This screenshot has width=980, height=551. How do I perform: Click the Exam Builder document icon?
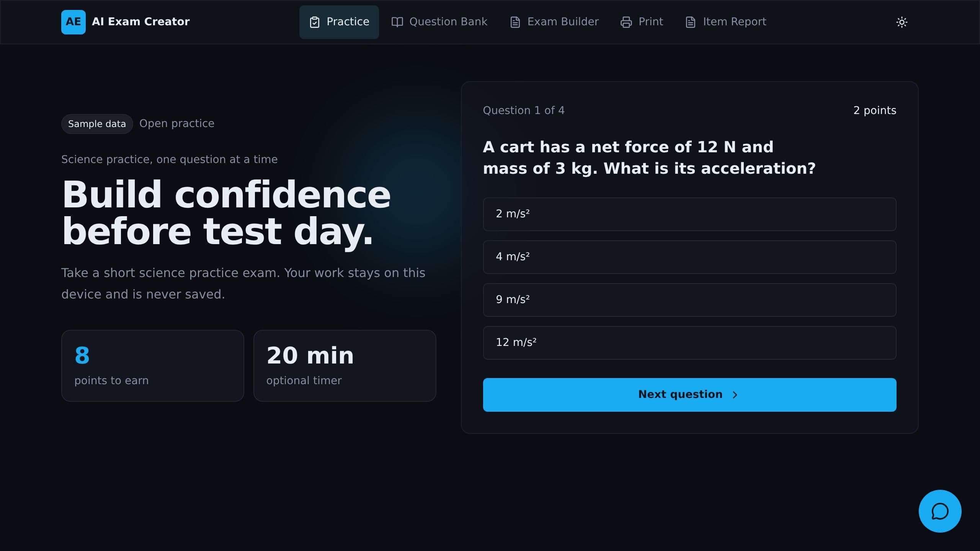(515, 22)
